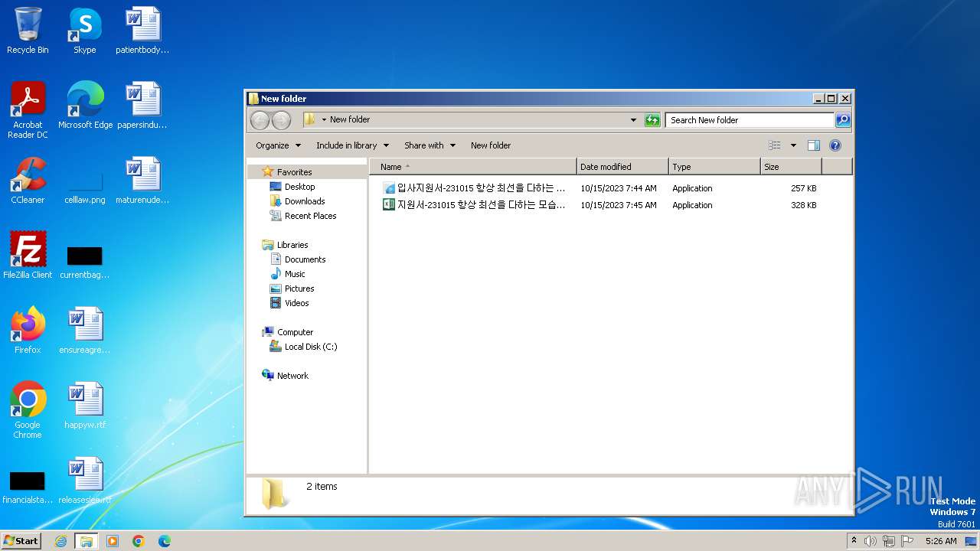The image size is (980, 551).
Task: Sort by the Name column header
Action: point(472,167)
